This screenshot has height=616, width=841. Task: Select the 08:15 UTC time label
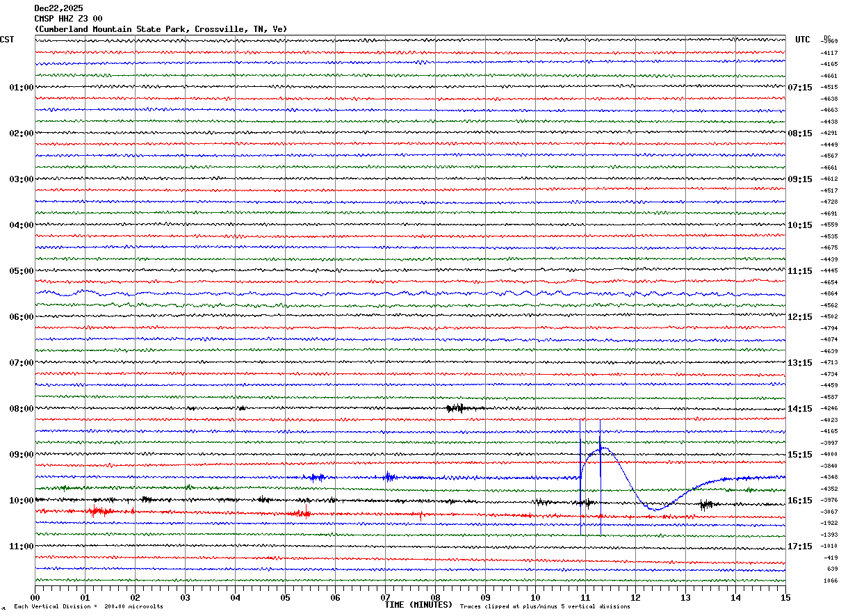pyautogui.click(x=800, y=133)
